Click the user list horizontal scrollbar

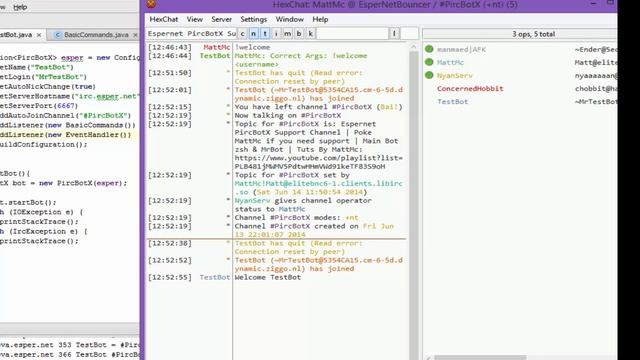(480, 358)
